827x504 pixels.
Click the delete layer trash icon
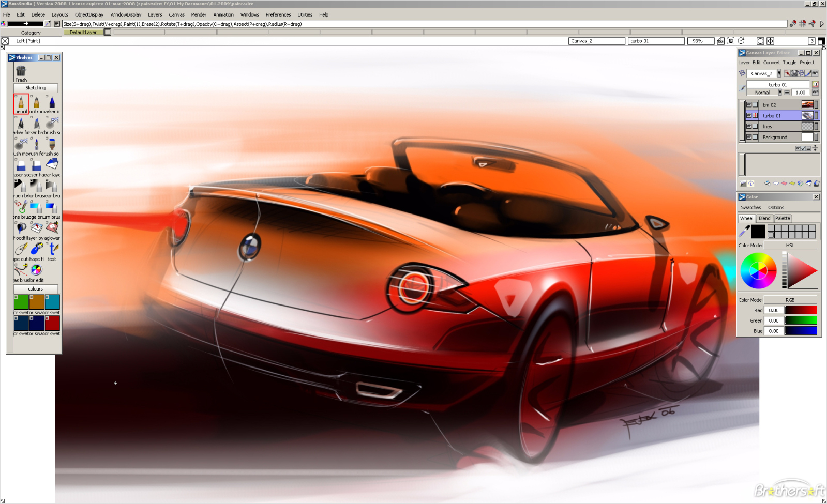(x=817, y=183)
